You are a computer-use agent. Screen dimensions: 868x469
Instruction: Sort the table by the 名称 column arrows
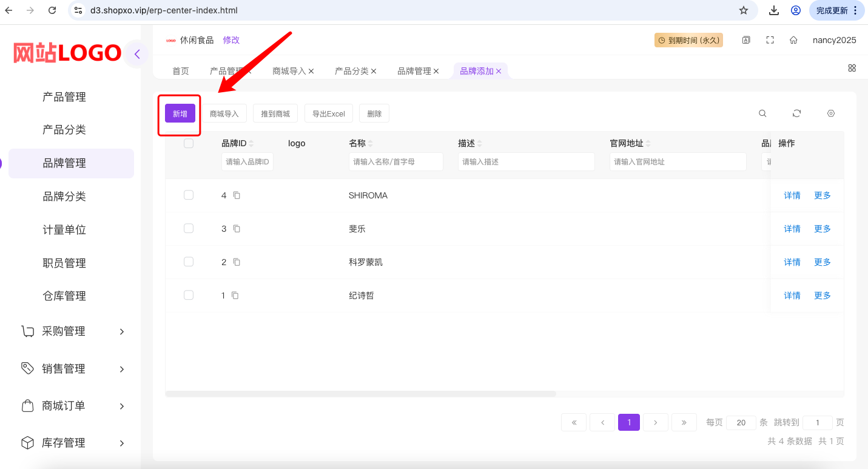pos(371,144)
